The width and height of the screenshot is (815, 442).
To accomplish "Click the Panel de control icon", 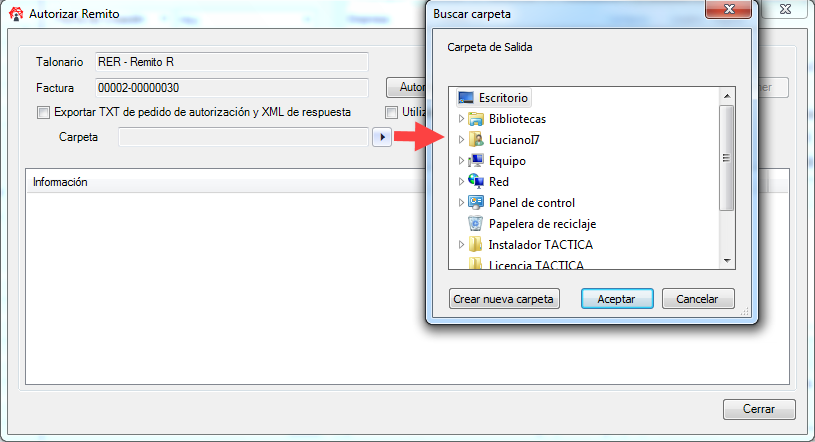I will click(x=476, y=203).
